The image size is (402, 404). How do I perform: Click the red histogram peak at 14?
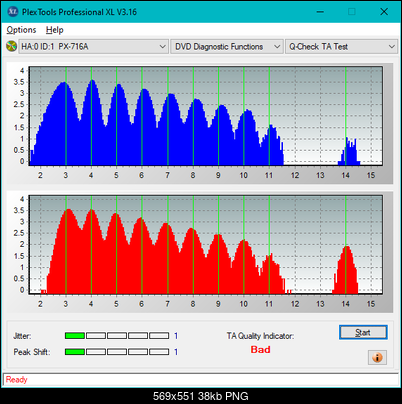point(346,270)
